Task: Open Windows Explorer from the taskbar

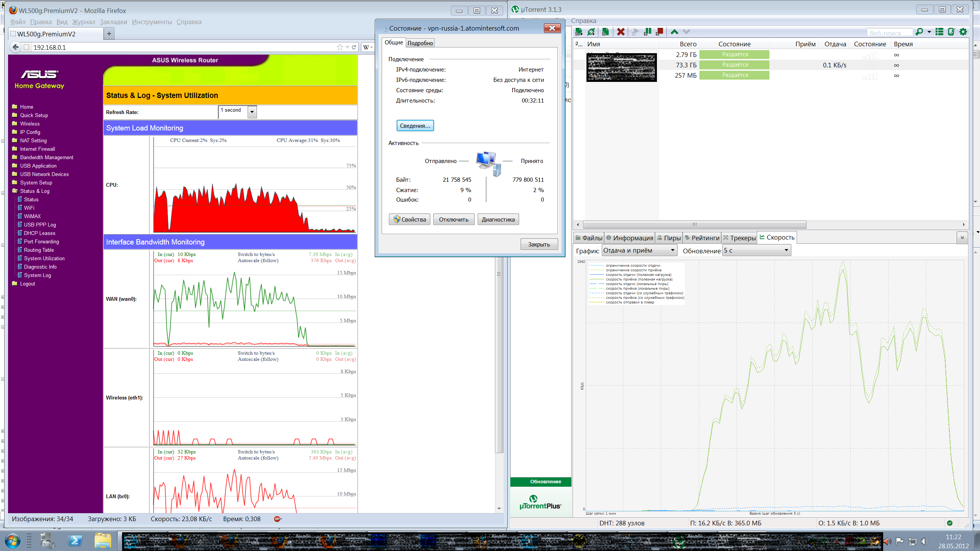Action: click(x=103, y=541)
